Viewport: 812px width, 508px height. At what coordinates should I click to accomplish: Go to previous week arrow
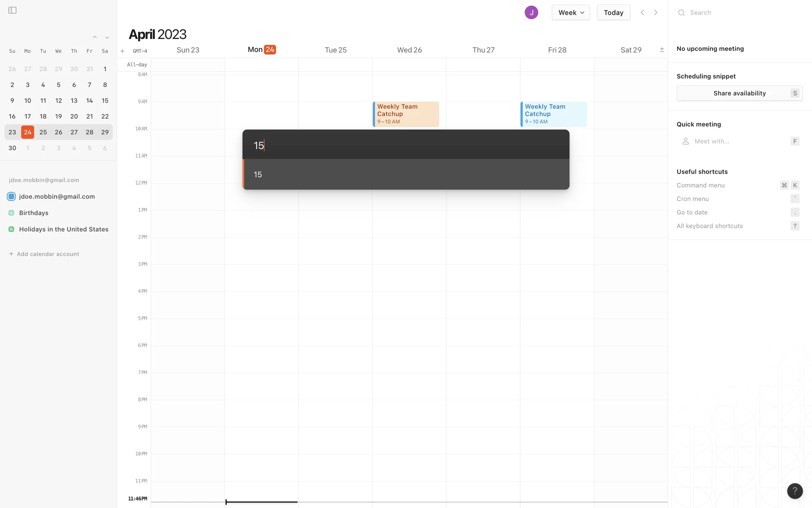(x=642, y=12)
